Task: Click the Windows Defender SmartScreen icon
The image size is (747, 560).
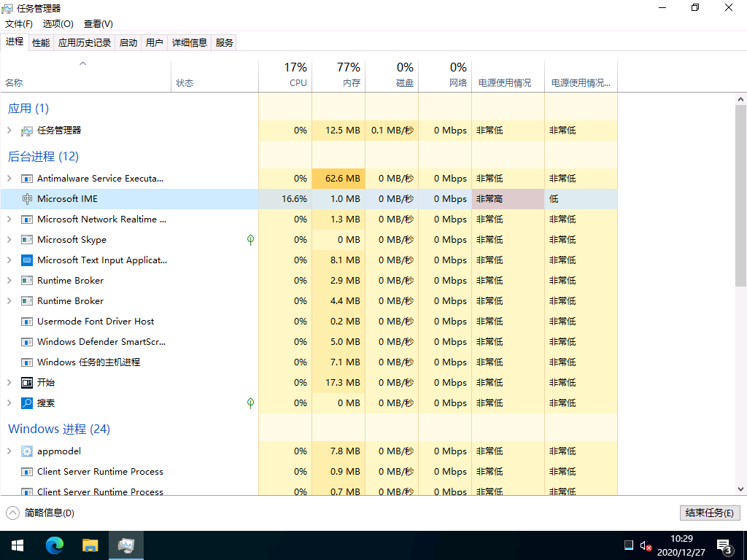Action: point(27,342)
